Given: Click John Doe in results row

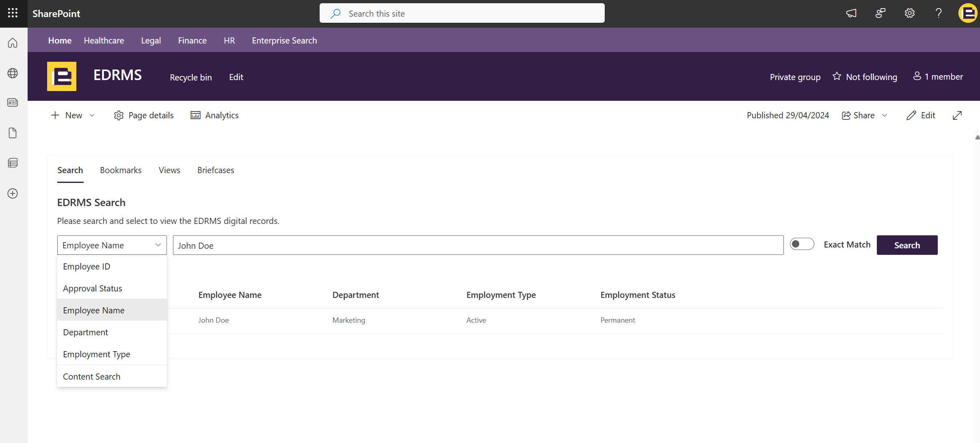Looking at the screenshot, I should click(213, 320).
